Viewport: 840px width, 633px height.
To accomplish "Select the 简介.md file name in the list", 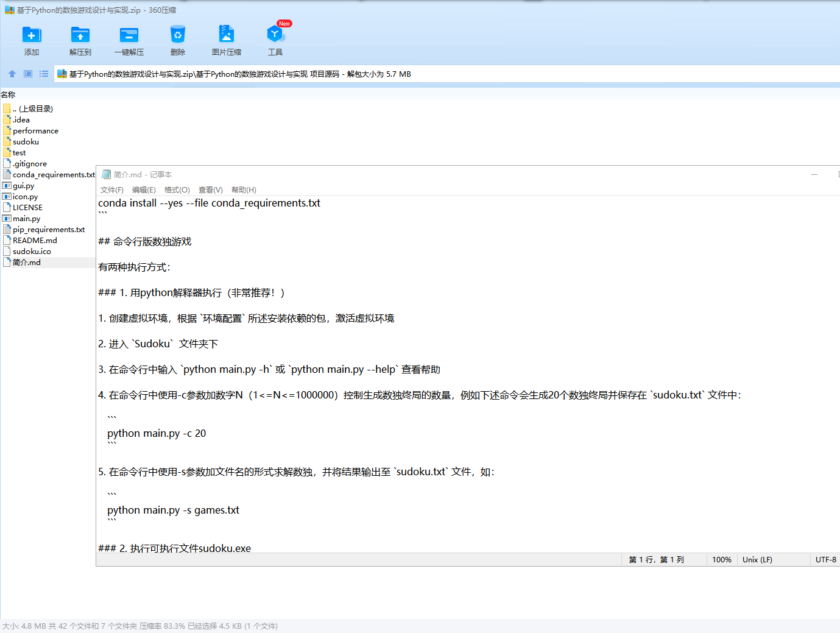I will (x=27, y=262).
